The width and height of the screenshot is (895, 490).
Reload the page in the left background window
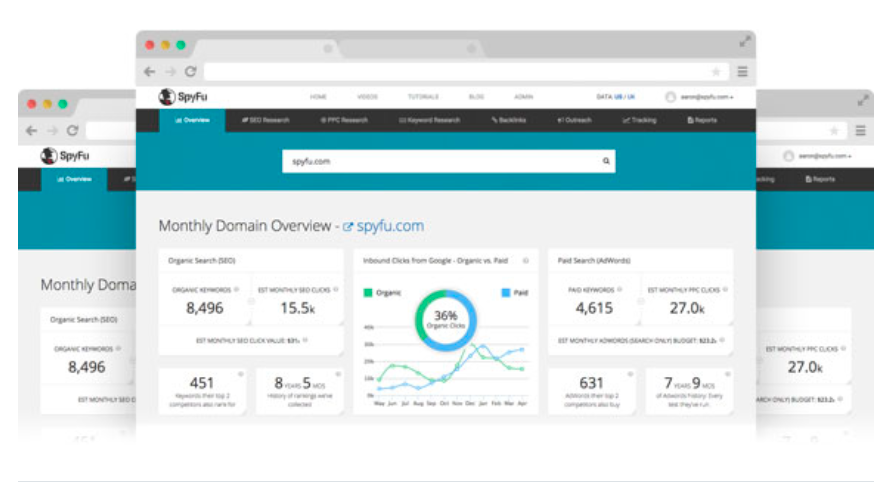click(72, 131)
